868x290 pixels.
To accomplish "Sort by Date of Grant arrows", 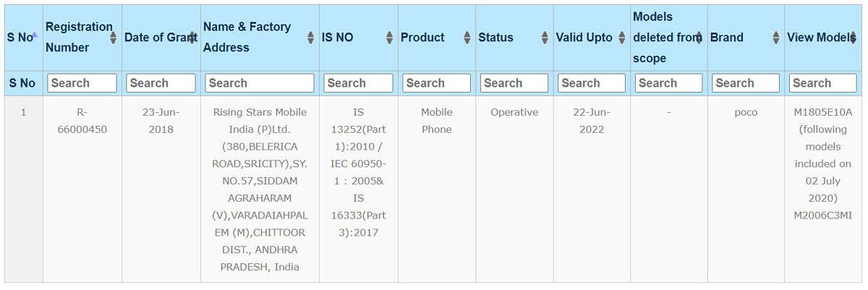I will point(193,38).
